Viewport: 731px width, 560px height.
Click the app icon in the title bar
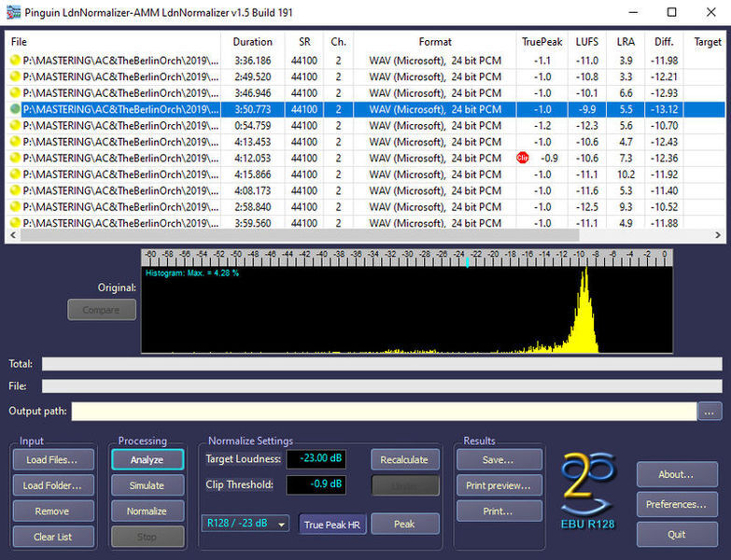click(13, 12)
